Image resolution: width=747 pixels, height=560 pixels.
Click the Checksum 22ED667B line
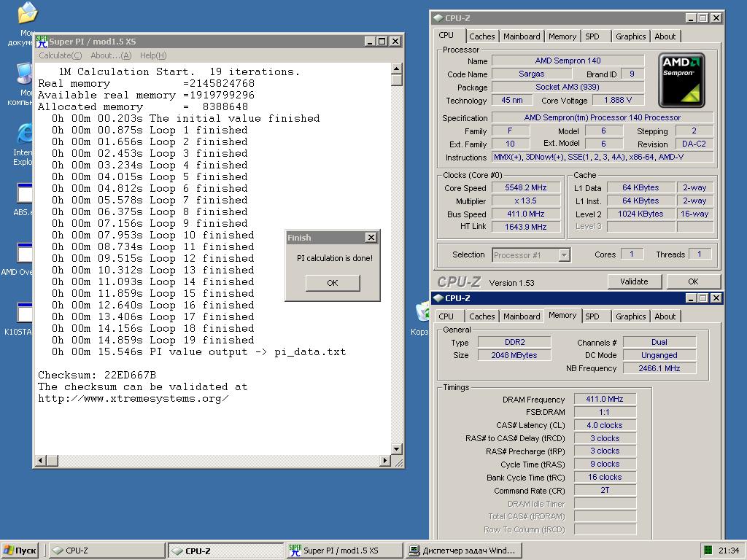(x=97, y=376)
